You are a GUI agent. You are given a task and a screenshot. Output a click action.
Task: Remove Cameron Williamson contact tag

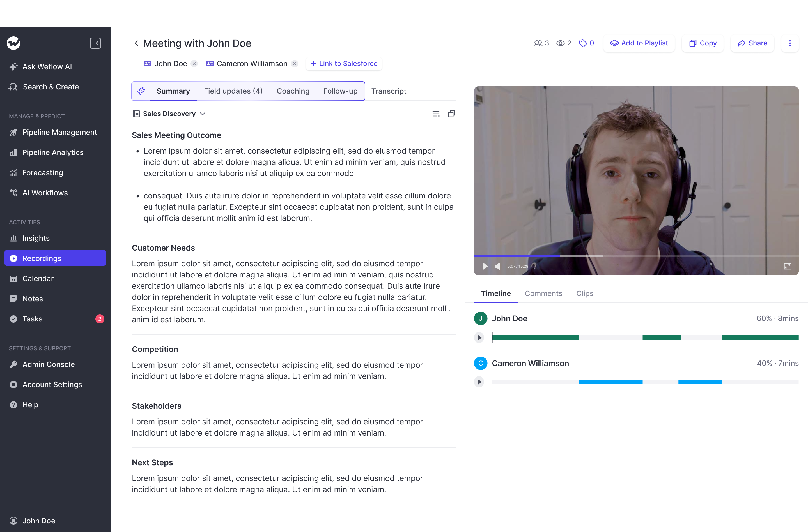(x=295, y=64)
